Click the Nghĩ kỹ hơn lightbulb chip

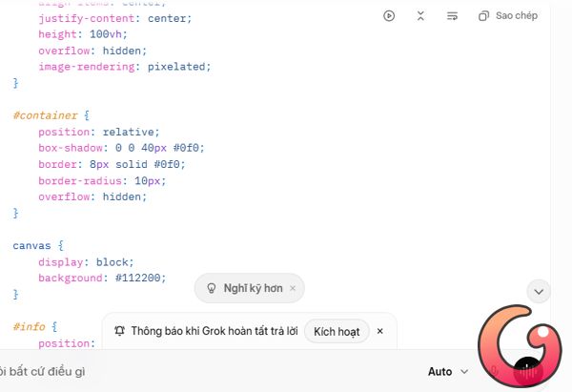[x=249, y=288]
